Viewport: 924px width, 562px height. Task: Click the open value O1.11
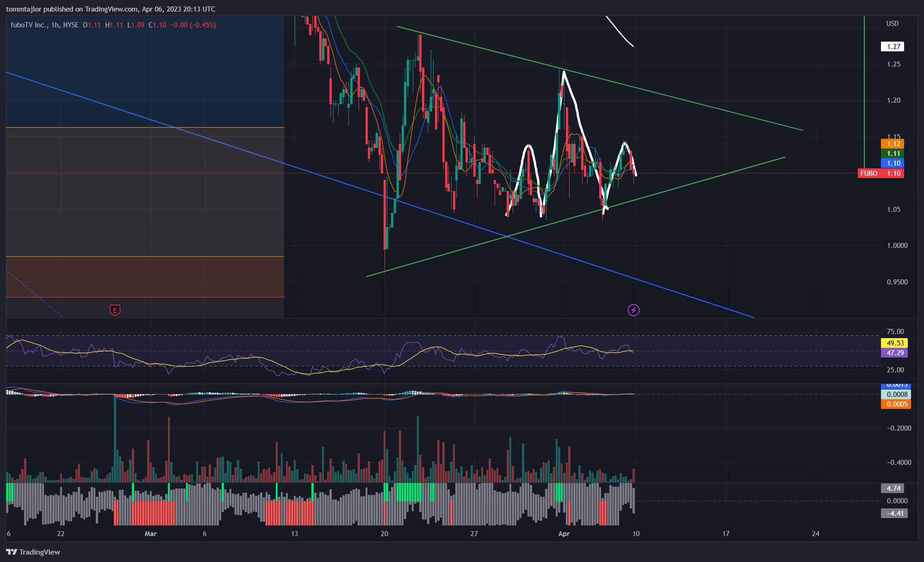pos(92,25)
